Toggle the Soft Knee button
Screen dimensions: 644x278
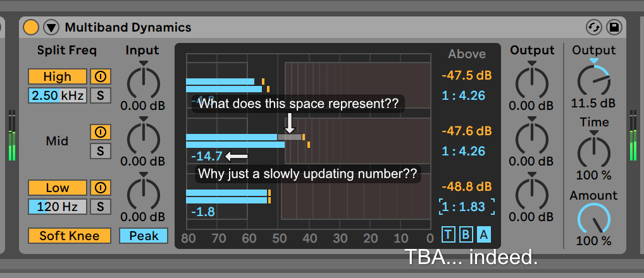70,236
